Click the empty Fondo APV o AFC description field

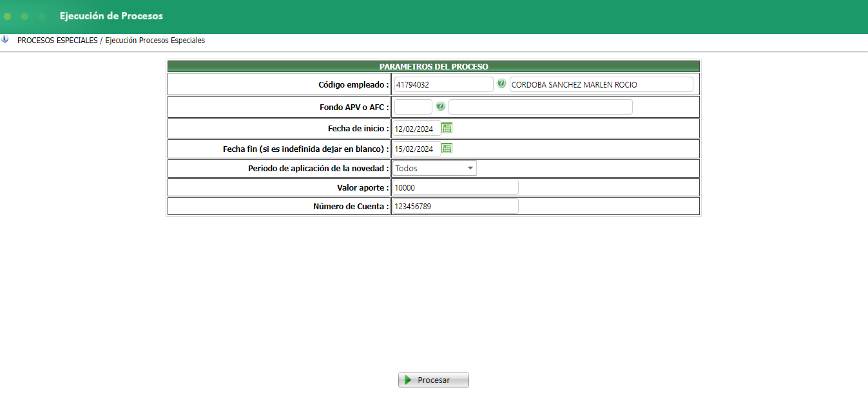541,107
